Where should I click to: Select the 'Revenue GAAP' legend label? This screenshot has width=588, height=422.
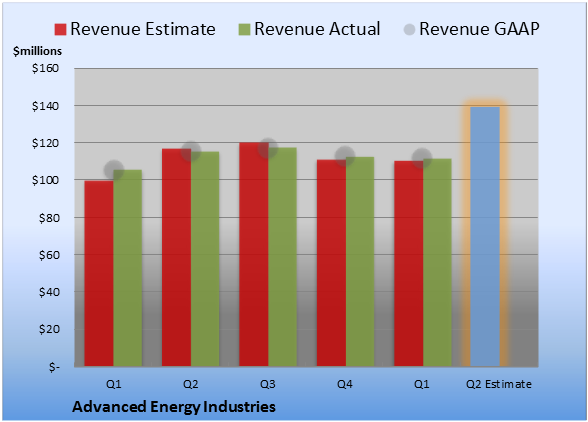click(x=479, y=29)
